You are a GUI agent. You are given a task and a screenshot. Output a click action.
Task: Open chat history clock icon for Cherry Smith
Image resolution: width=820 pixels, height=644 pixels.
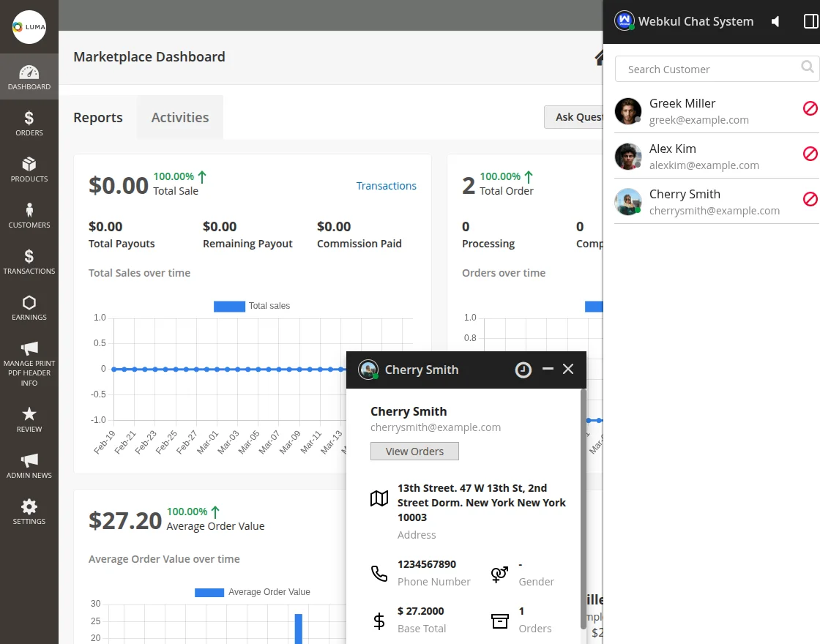(x=523, y=370)
